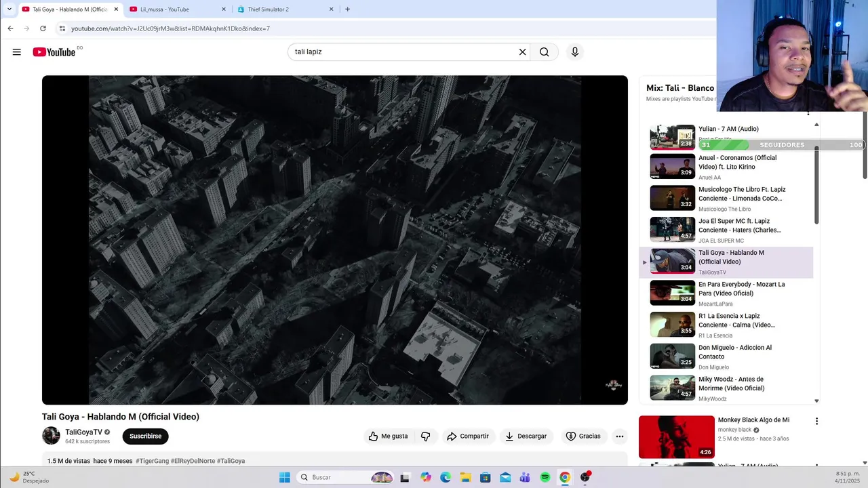Open the TaliGoyaTV channel avatar
The width and height of the screenshot is (868, 488).
[x=51, y=436]
